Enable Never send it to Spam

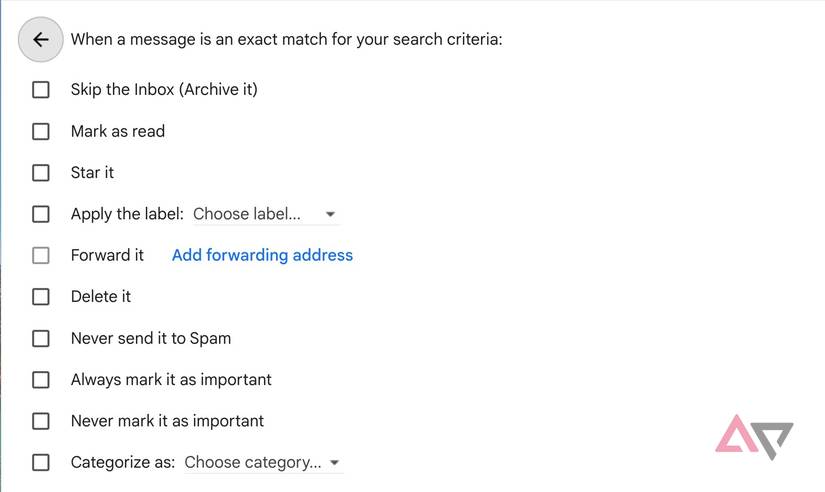tap(41, 338)
